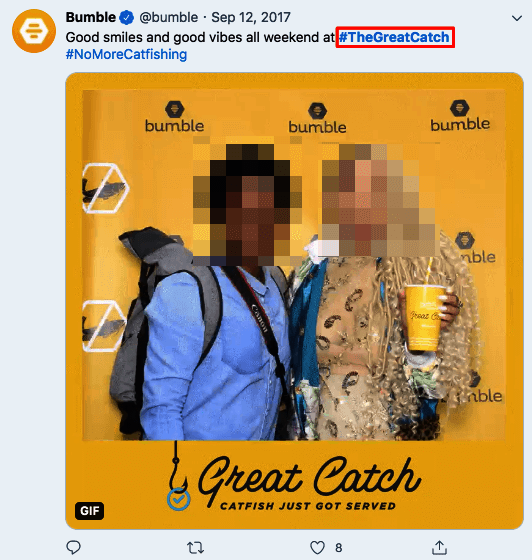The height and width of the screenshot is (560, 532).
Task: Click the center bumble logo in the backdrop
Action: click(x=317, y=118)
